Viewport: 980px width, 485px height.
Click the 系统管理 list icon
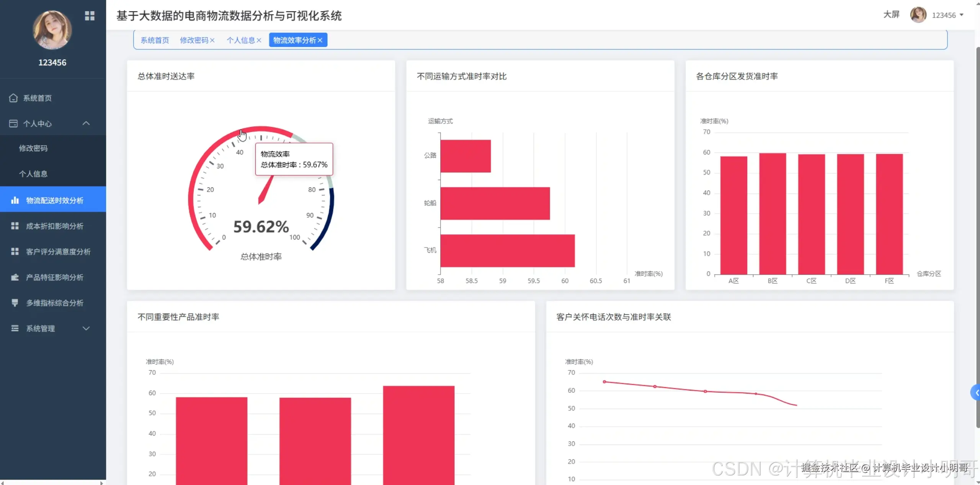click(15, 328)
